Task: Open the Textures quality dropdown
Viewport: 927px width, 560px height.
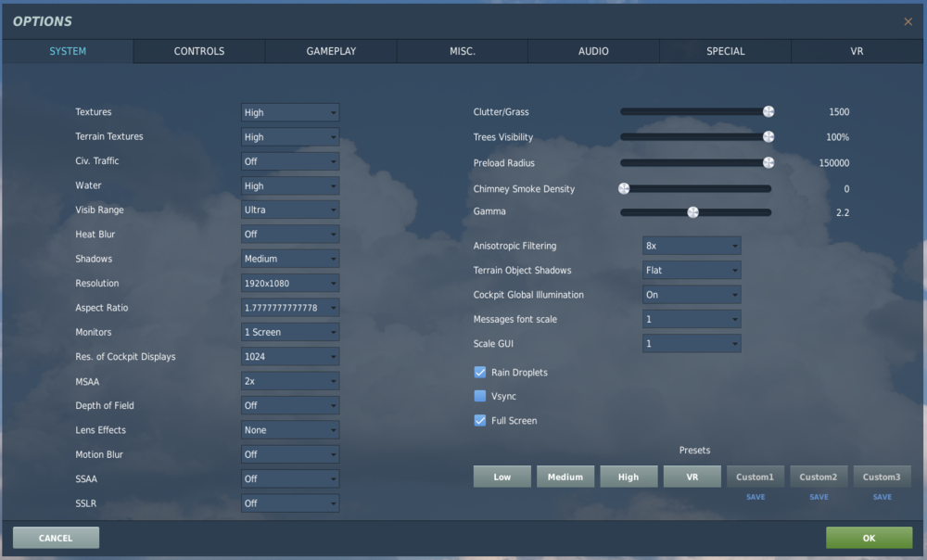Action: pyautogui.click(x=289, y=111)
